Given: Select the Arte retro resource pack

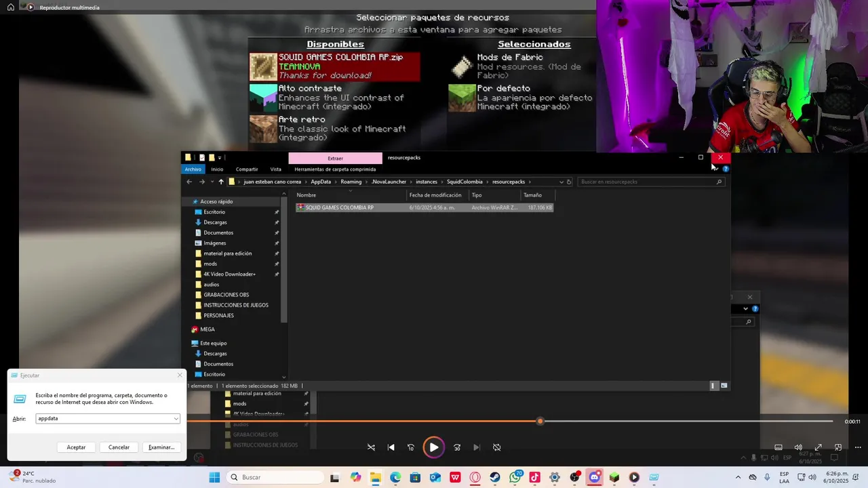Looking at the screenshot, I should coord(335,129).
